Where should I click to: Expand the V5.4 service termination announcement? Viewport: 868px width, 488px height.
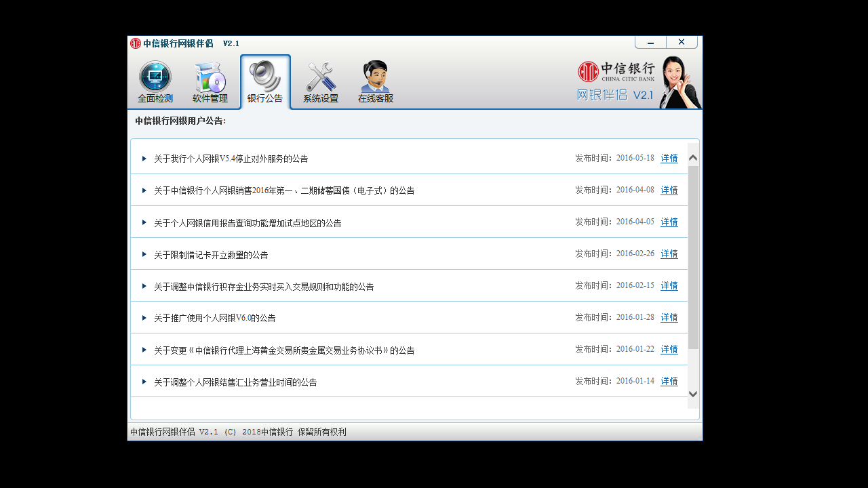pos(144,158)
